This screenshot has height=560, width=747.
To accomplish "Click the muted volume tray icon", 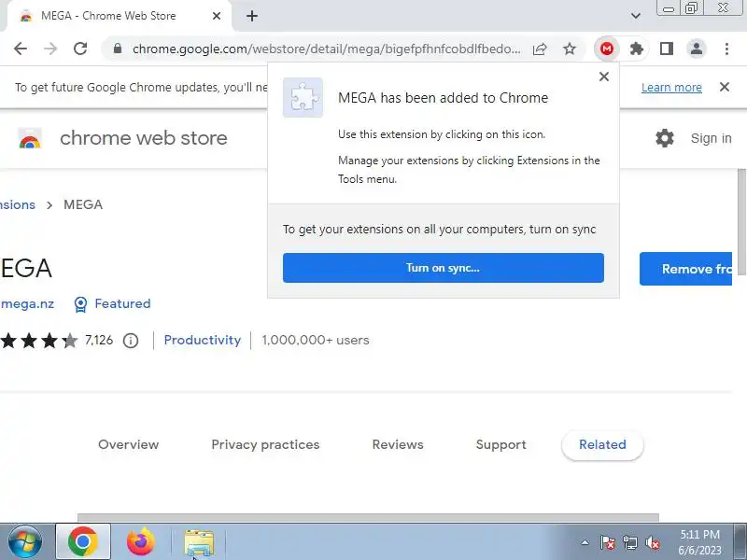I will (x=652, y=542).
